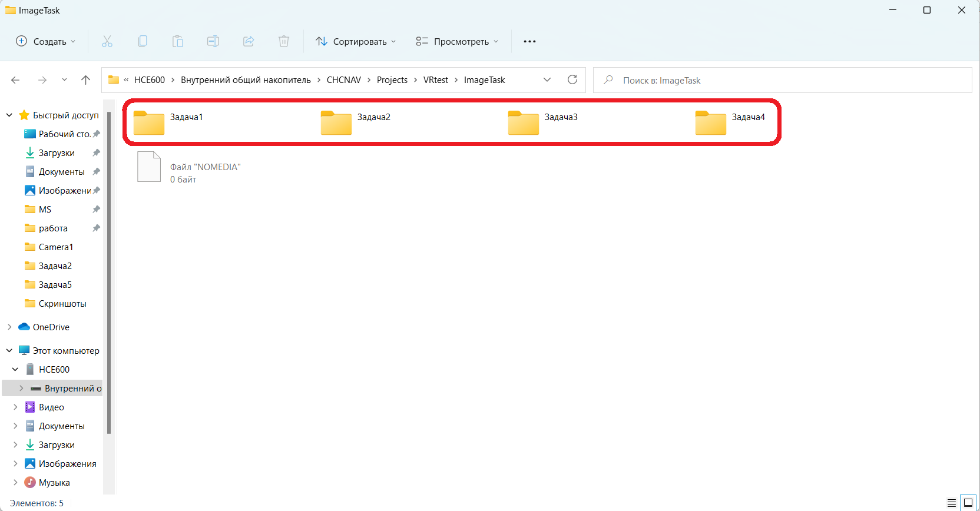Expand the OneDrive tree node

(9, 327)
